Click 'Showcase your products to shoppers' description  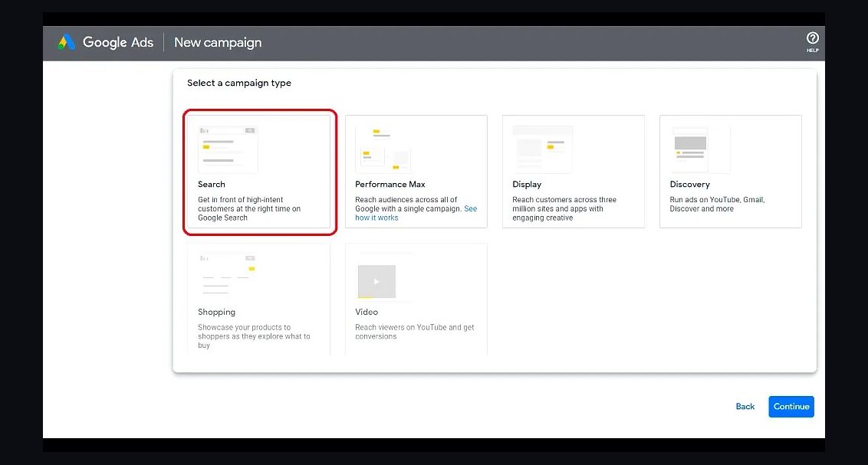[x=254, y=336]
